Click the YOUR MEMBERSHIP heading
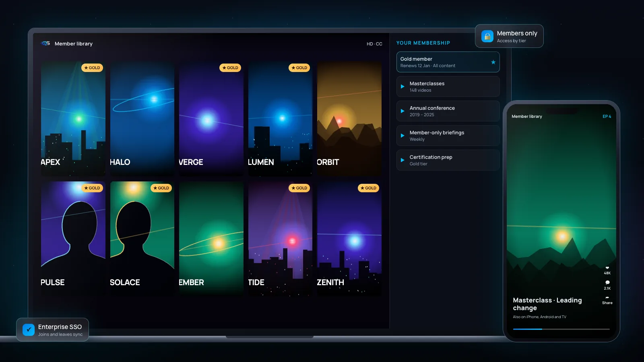644x362 pixels. pos(423,43)
